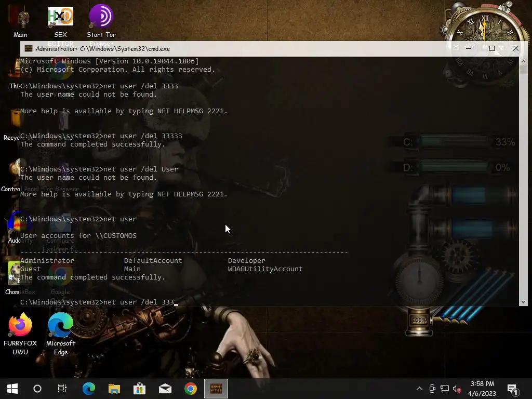Screen dimensions: 532x399
Task: Click 'Main' in the user accounts list
Action: coord(132,269)
